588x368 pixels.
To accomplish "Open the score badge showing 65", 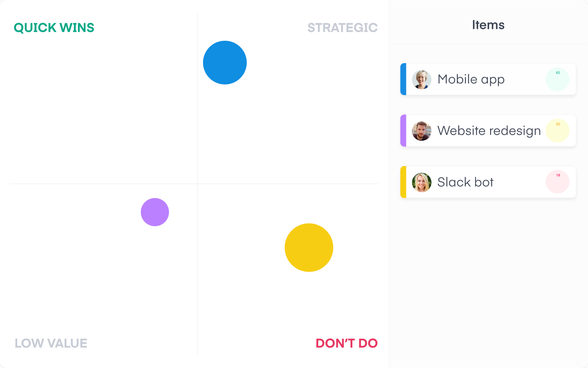I will [557, 79].
